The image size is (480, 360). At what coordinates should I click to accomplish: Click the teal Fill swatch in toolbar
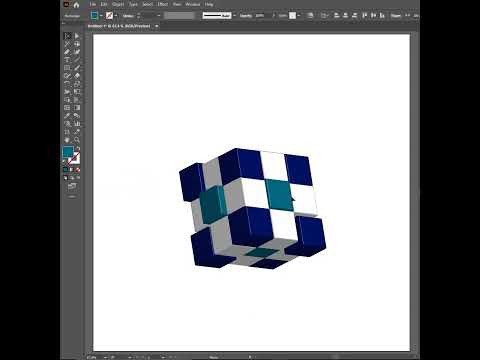68,152
